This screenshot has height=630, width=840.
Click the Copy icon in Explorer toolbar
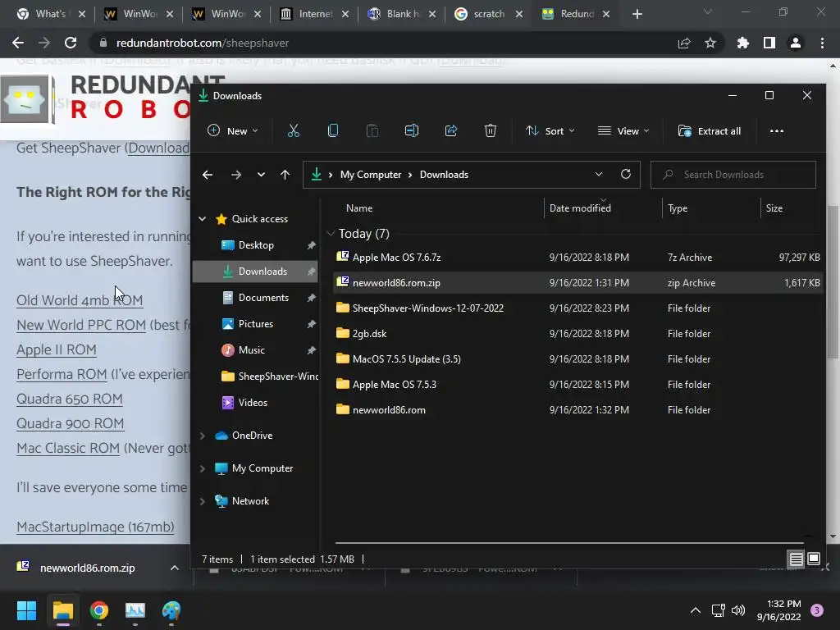pos(333,130)
